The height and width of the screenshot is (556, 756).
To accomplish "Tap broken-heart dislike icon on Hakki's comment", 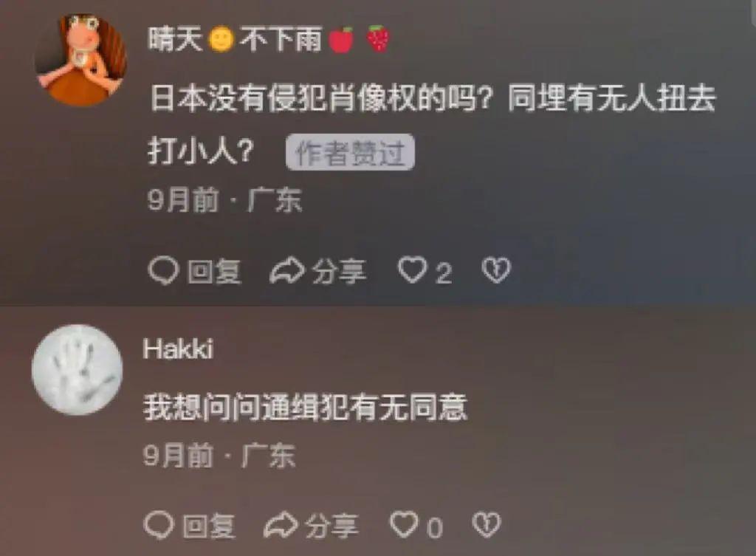I will (487, 525).
